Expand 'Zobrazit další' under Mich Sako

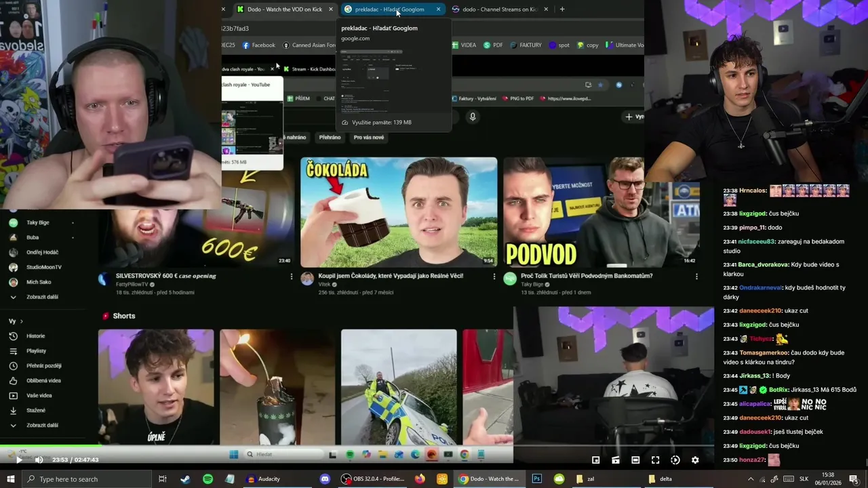pos(42,297)
